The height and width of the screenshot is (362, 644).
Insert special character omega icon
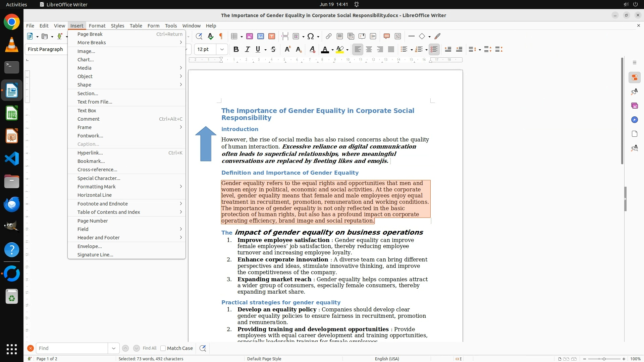coord(311,36)
